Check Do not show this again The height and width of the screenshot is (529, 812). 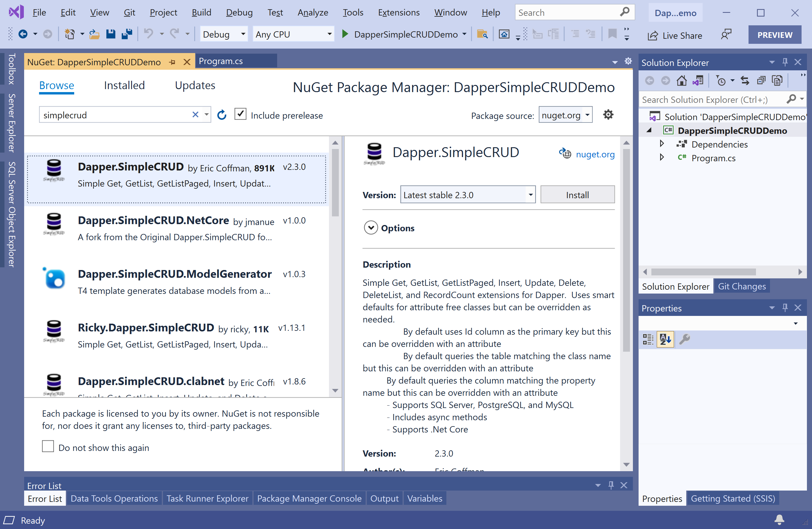48,446
